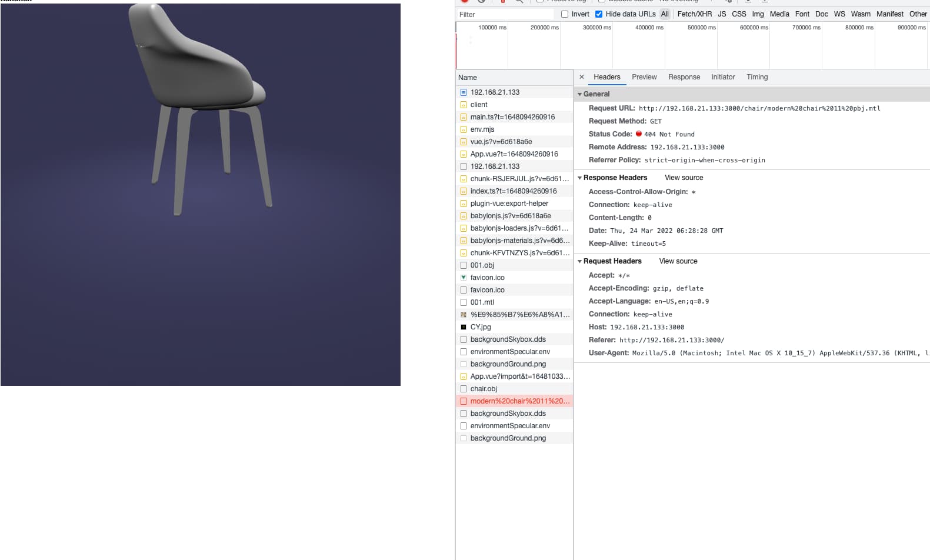Click the 500000 ms timeline overview label
This screenshot has width=930, height=560.
(701, 28)
